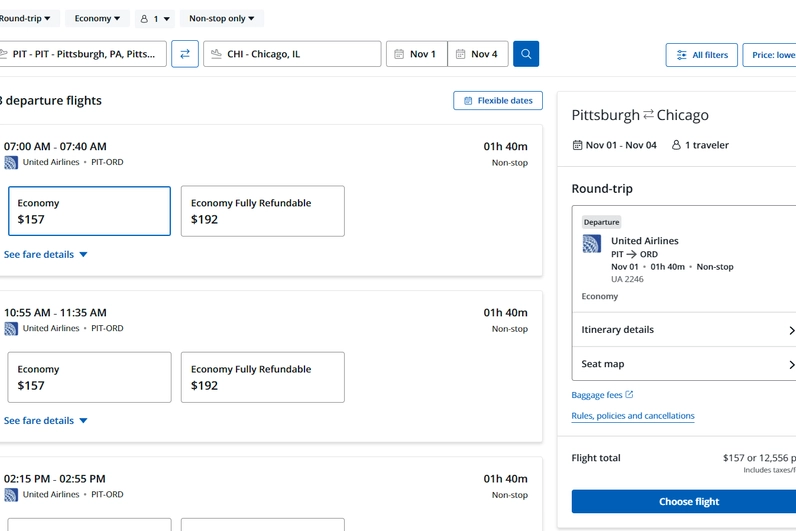Click United Airlines logo on 07:00 AM flight
The width and height of the screenshot is (796, 531).
[11, 162]
